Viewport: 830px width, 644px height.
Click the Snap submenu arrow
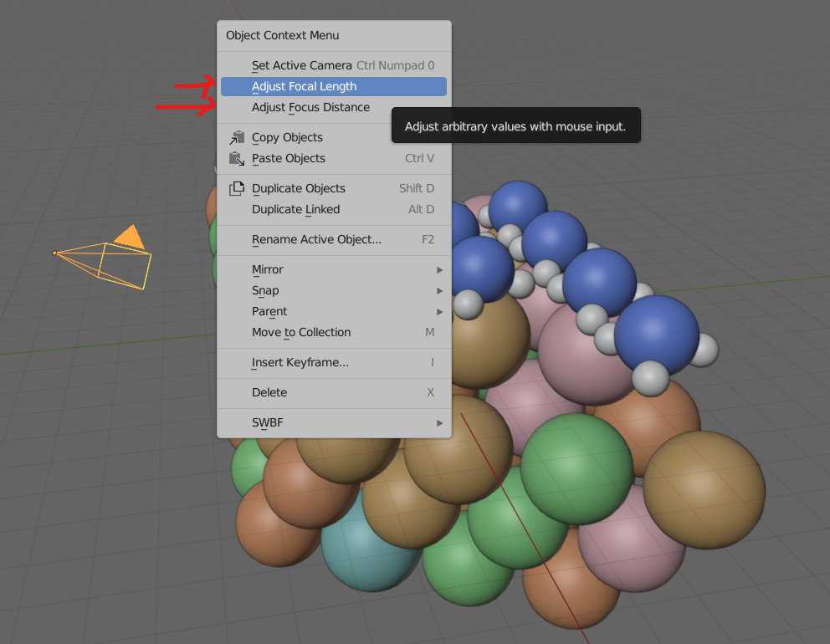[439, 290]
